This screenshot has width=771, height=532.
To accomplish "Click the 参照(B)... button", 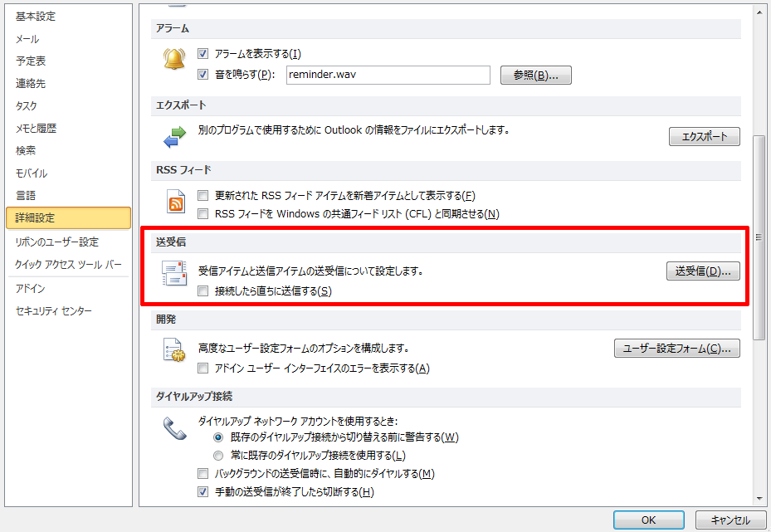I will click(x=536, y=76).
